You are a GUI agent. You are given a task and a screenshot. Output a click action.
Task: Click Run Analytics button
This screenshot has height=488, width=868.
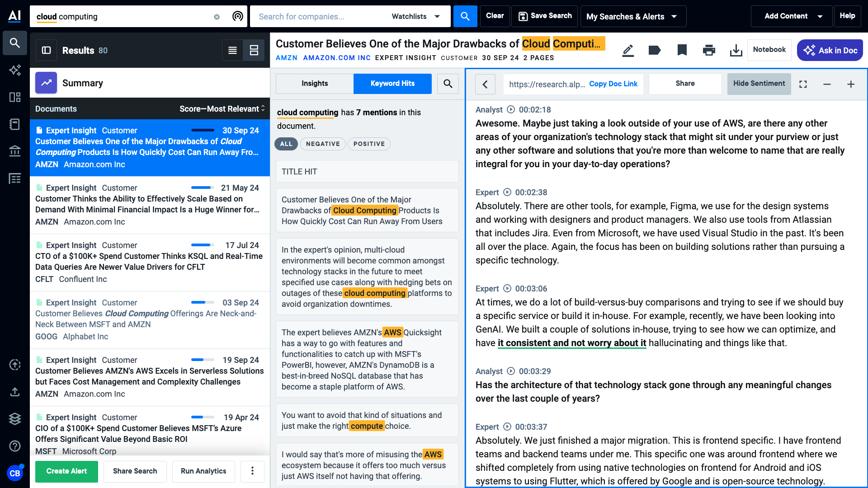tap(203, 471)
